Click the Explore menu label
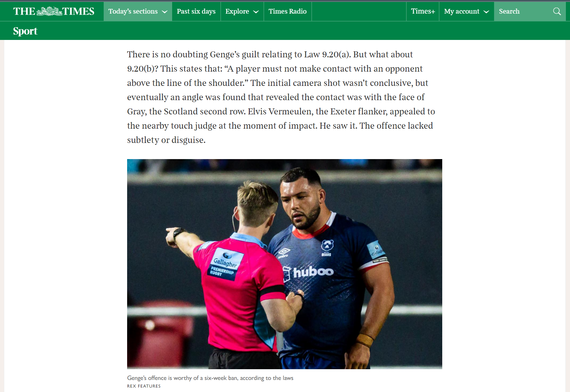 pos(237,11)
